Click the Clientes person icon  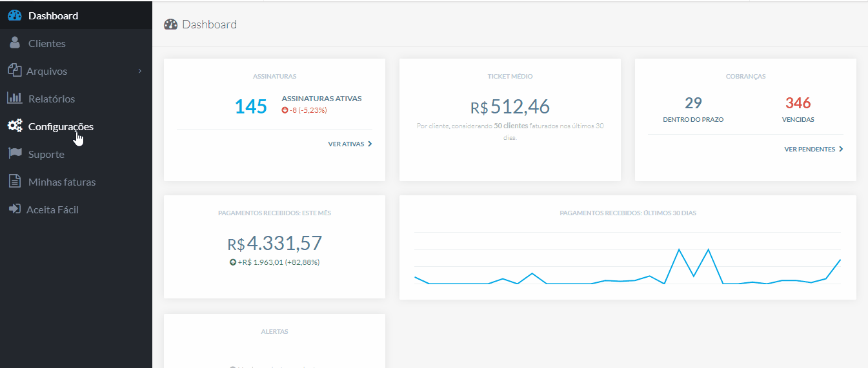(x=15, y=43)
